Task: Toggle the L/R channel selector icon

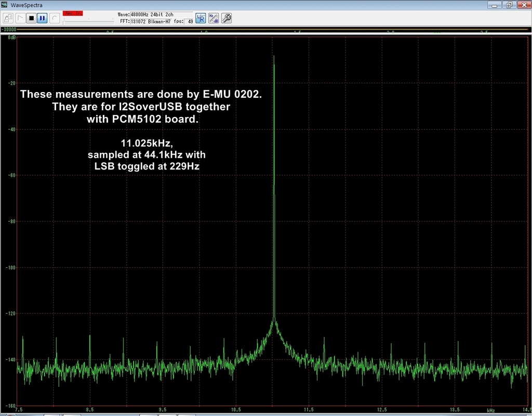Action: coord(201,18)
